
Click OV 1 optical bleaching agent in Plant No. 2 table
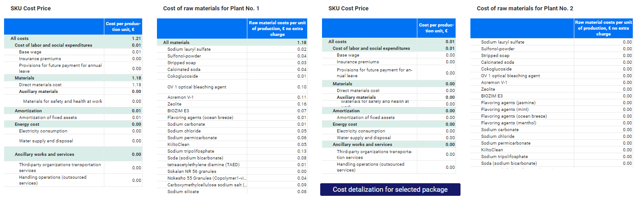pyautogui.click(x=510, y=75)
